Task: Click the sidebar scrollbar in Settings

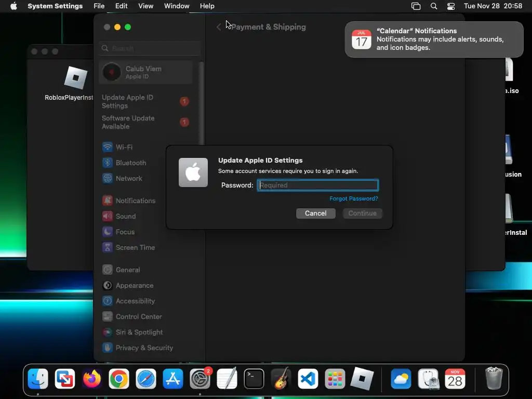Action: [x=202, y=103]
